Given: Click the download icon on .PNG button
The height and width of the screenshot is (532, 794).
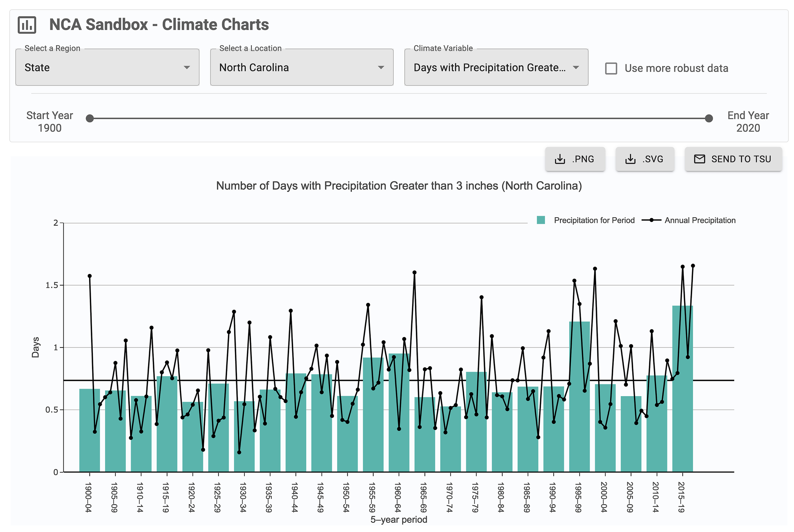Looking at the screenshot, I should pyautogui.click(x=560, y=159).
